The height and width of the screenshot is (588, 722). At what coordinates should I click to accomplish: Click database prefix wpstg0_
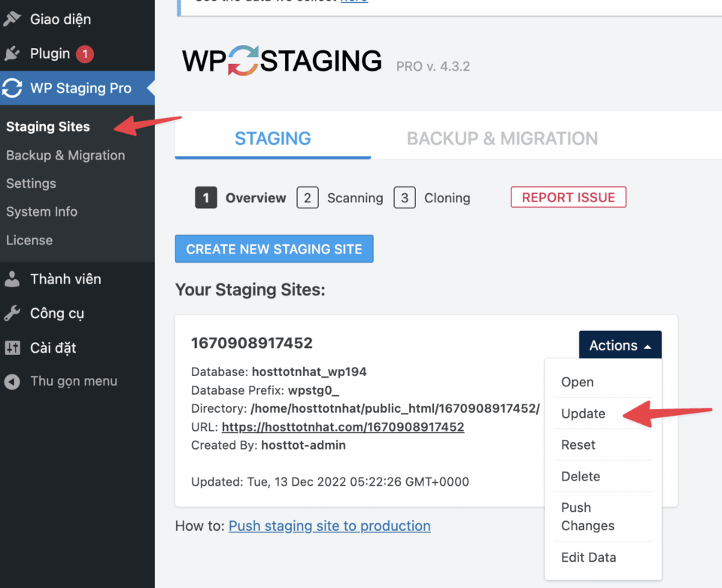pos(314,390)
